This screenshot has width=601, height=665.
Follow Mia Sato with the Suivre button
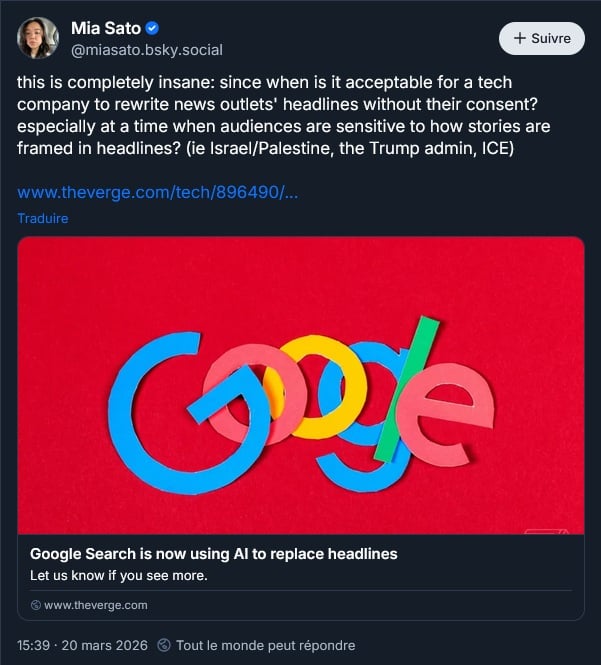coord(541,38)
